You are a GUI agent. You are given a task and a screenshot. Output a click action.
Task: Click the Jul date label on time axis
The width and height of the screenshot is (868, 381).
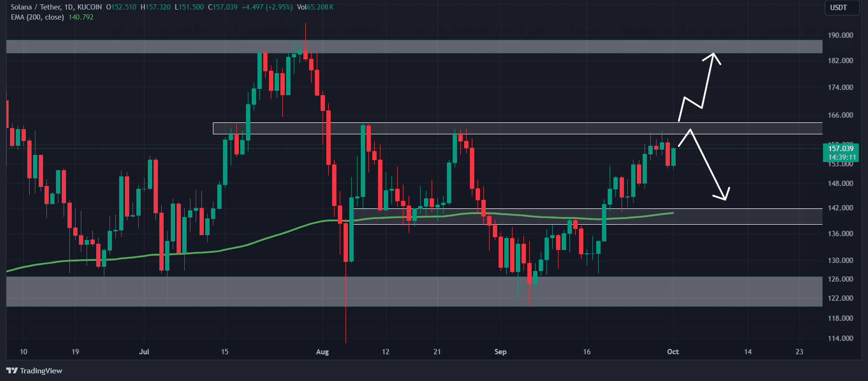click(x=144, y=352)
